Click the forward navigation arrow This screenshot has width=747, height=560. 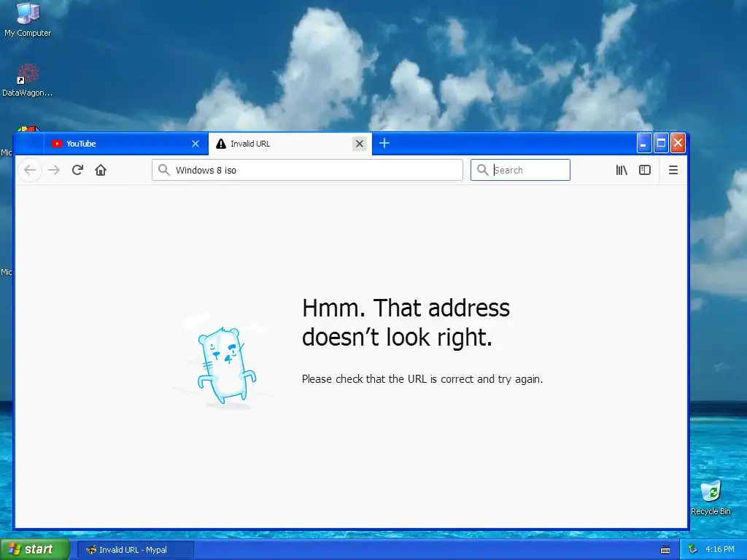pos(54,170)
